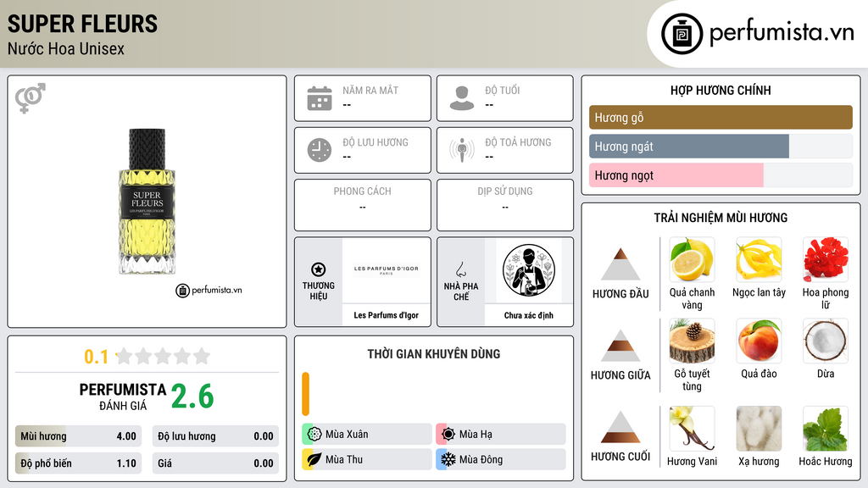
Task: Click the Phong cách info box
Action: [363, 205]
